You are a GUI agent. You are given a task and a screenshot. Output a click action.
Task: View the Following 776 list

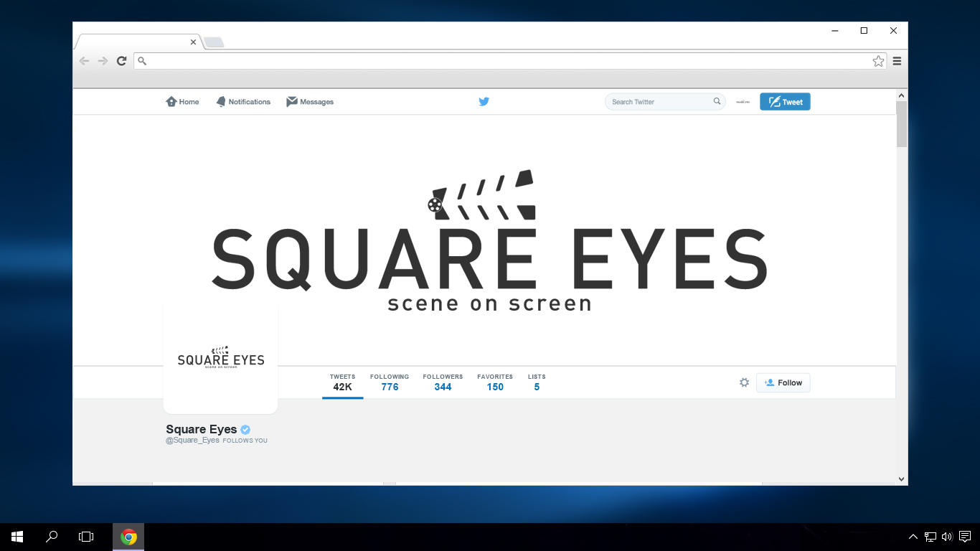[x=390, y=382]
